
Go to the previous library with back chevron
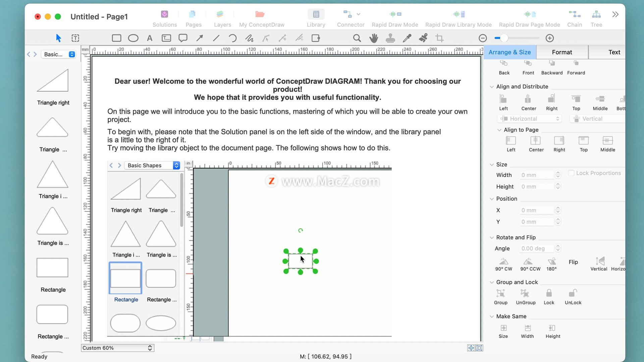[29, 54]
